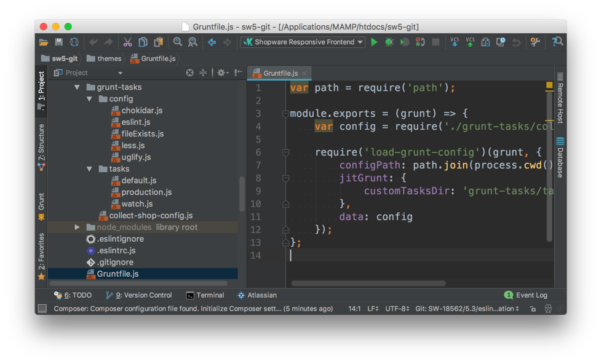The height and width of the screenshot is (364, 601).
Task: Click the Cut scissors icon
Action: click(x=127, y=42)
